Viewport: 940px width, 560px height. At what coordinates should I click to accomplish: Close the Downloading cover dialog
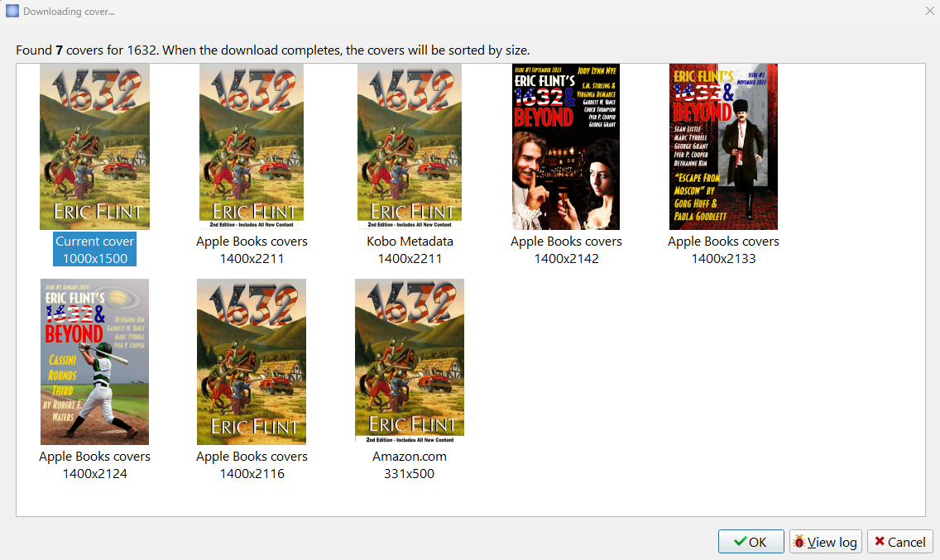[x=929, y=11]
